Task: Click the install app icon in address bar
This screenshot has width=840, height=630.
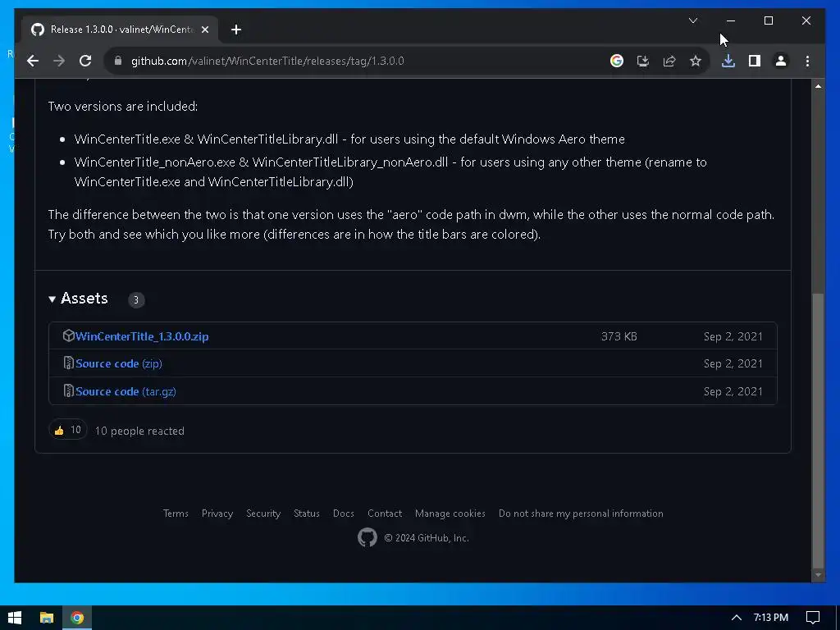Action: (643, 61)
